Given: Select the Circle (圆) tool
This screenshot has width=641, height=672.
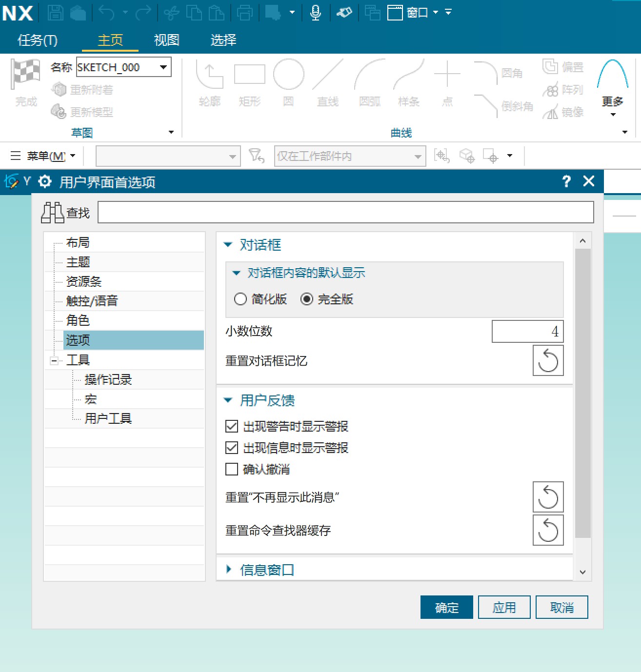Looking at the screenshot, I should tap(289, 83).
